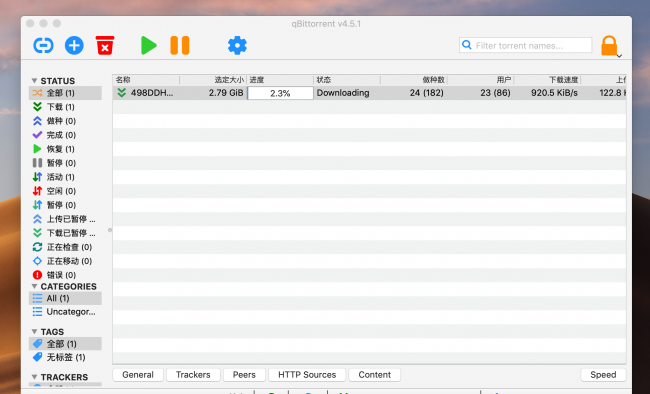The height and width of the screenshot is (394, 650).
Task: Click the add torrent link icon
Action: 43,45
